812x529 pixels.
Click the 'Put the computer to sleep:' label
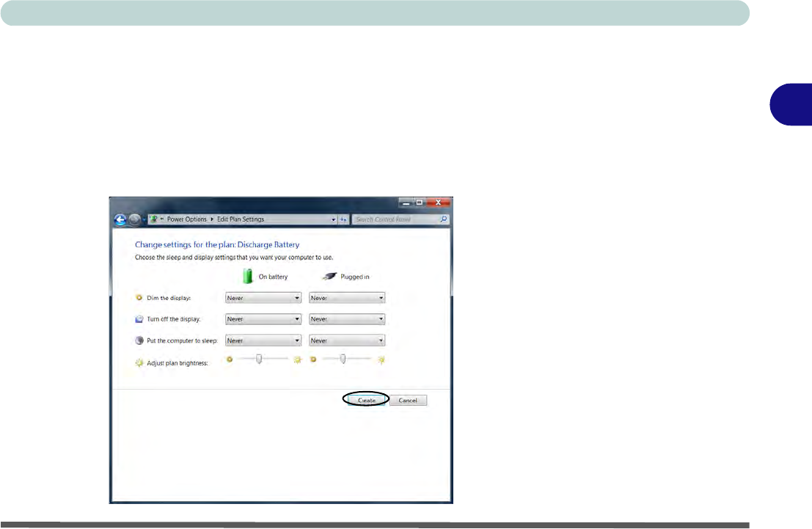[183, 341]
